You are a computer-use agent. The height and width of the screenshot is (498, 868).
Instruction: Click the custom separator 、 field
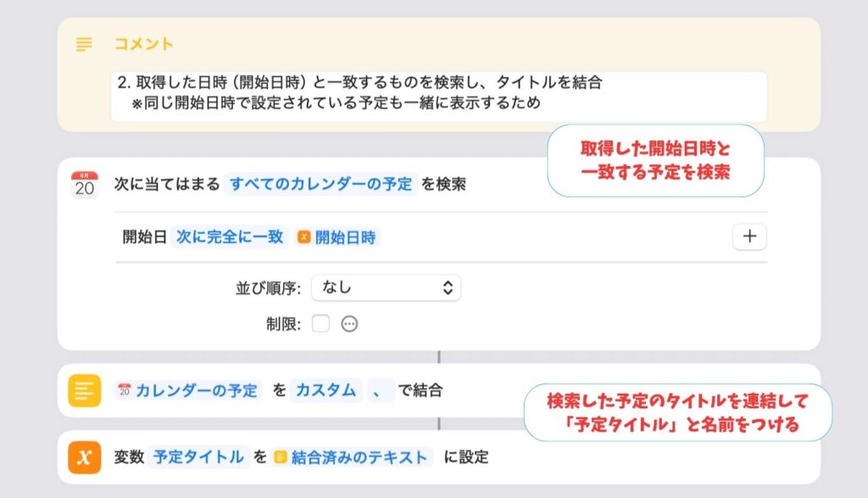[380, 390]
